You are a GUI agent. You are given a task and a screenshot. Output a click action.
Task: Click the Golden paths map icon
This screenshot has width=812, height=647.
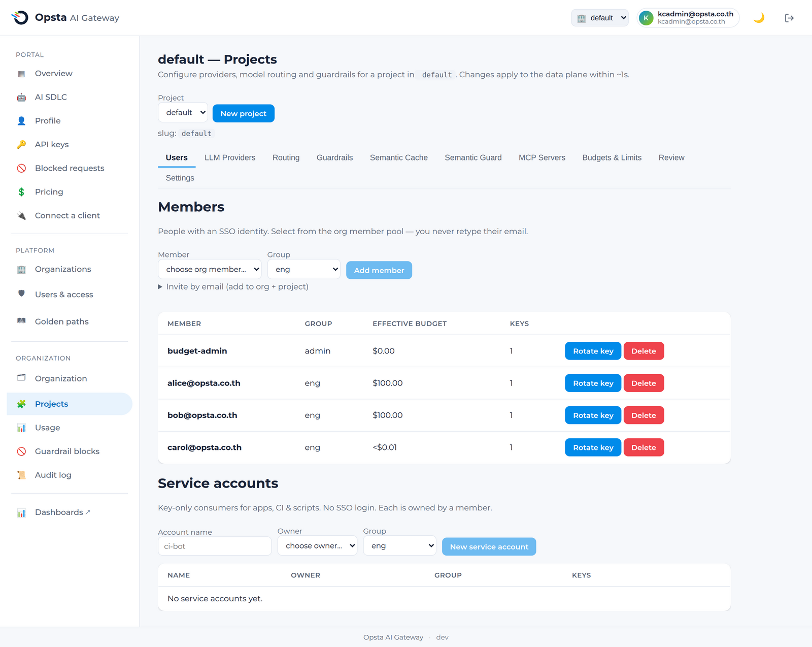pyautogui.click(x=21, y=321)
